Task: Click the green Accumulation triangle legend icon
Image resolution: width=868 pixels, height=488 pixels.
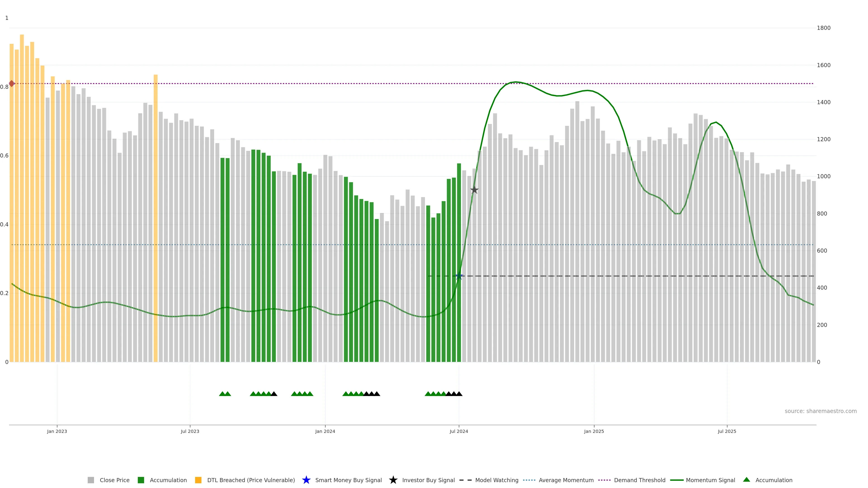Action: (x=746, y=480)
